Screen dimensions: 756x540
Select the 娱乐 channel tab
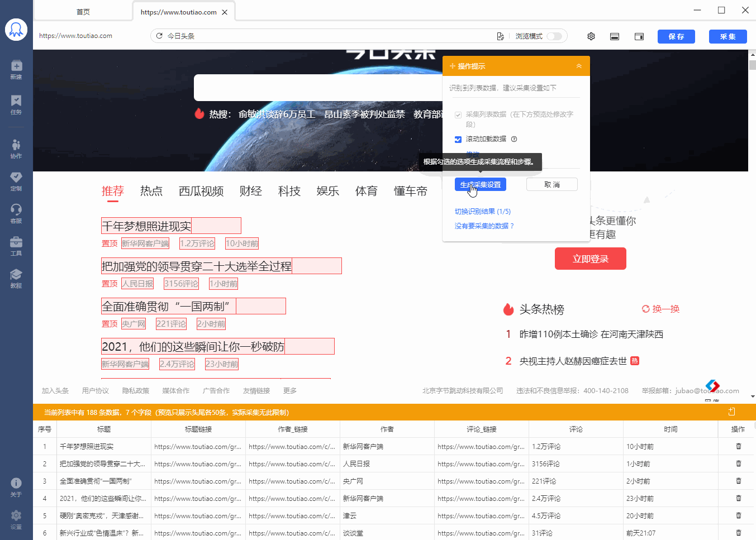328,191
